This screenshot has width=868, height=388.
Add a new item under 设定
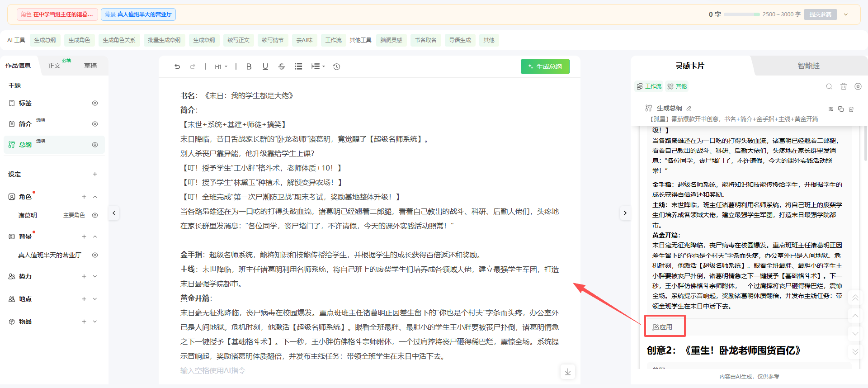tap(95, 174)
